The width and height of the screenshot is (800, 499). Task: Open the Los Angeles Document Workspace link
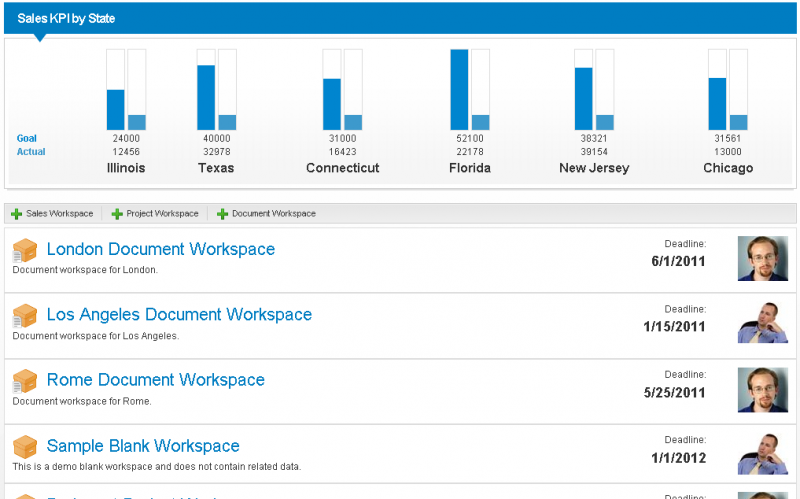click(x=179, y=314)
